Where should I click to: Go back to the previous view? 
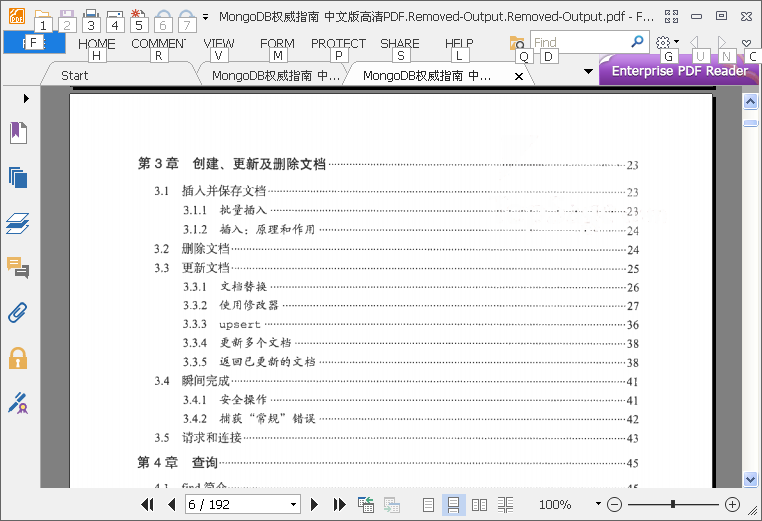[x=365, y=504]
